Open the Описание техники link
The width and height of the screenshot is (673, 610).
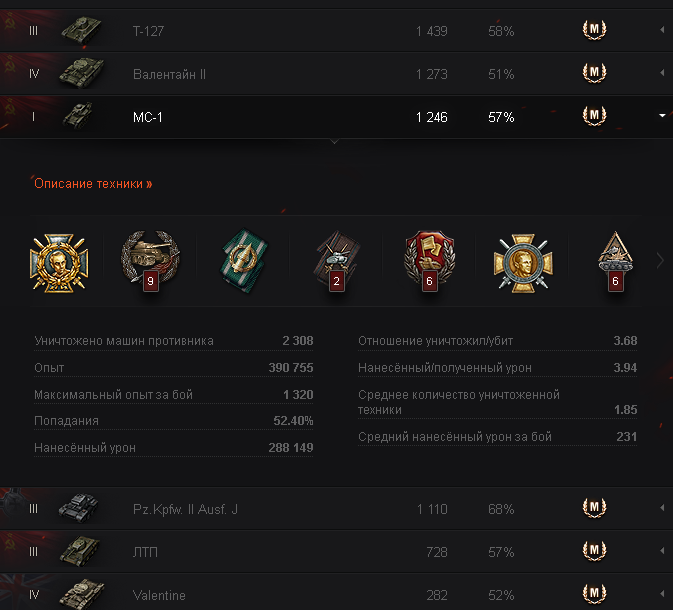93,184
